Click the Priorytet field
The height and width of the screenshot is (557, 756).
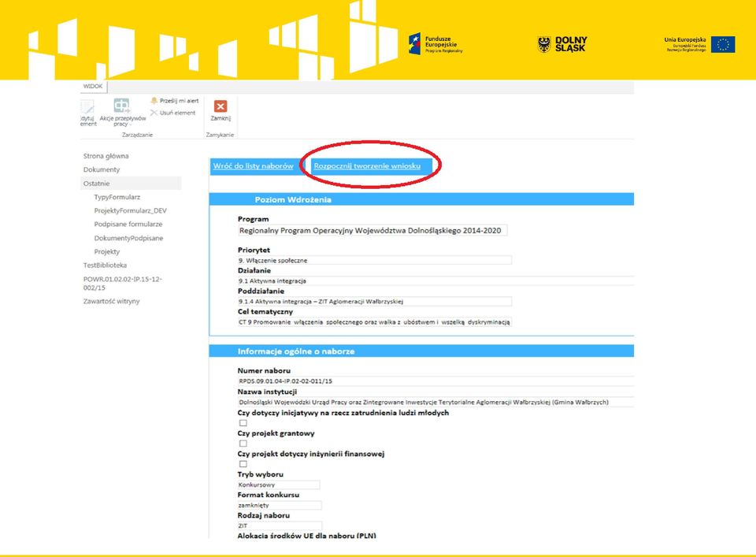pos(374,261)
